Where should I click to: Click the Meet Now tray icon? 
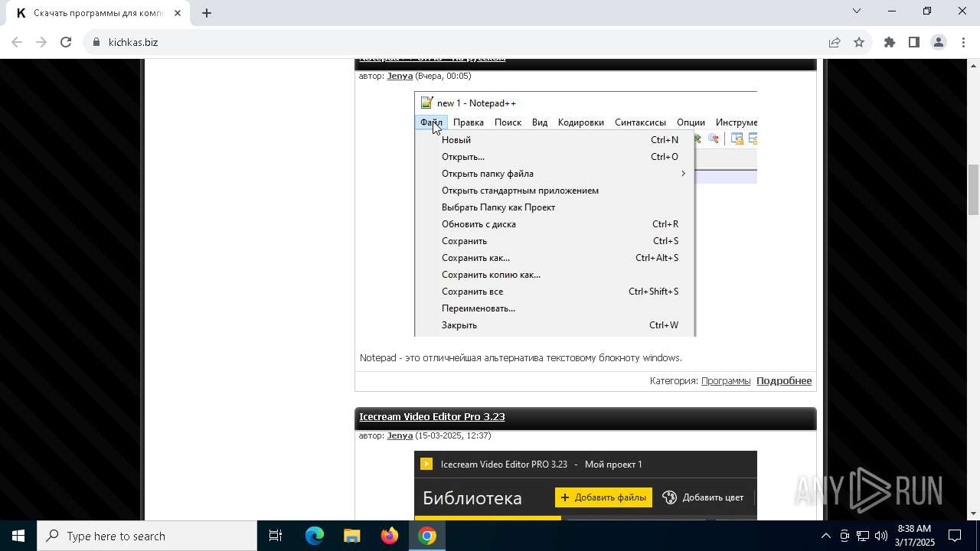pos(844,536)
